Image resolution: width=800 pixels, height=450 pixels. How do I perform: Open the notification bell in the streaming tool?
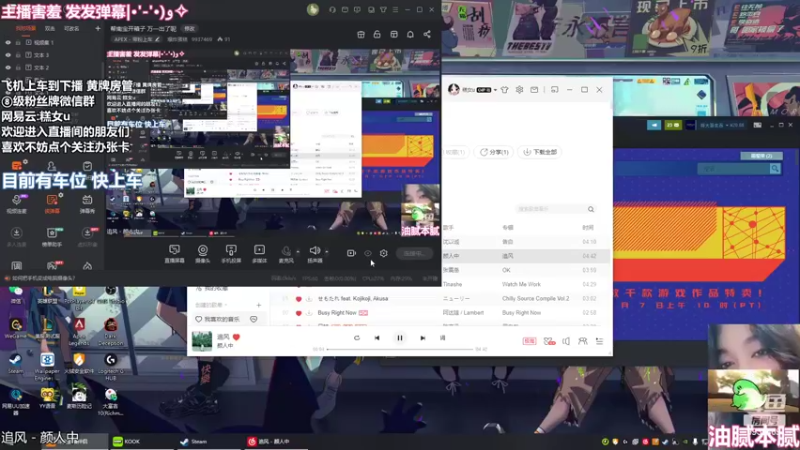point(410,34)
